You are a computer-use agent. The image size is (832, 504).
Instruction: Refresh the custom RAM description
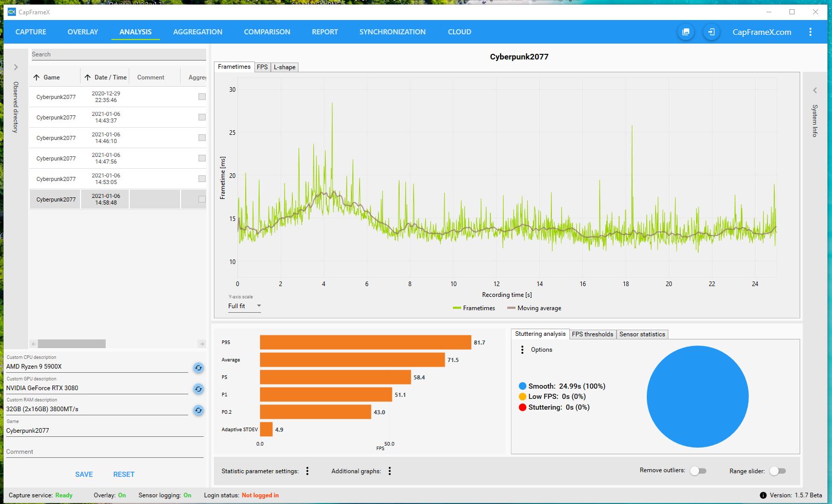pos(199,410)
